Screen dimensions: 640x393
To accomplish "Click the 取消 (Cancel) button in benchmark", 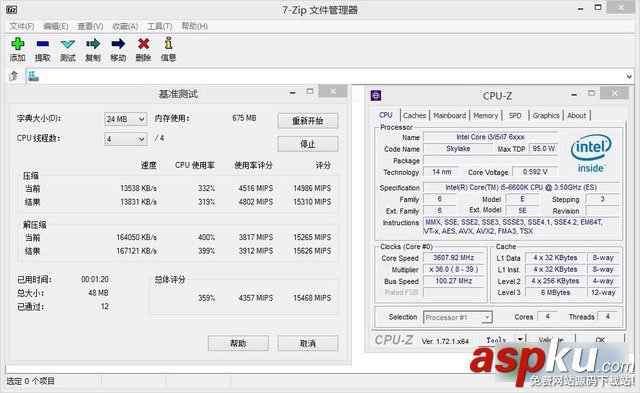I will coord(308,343).
